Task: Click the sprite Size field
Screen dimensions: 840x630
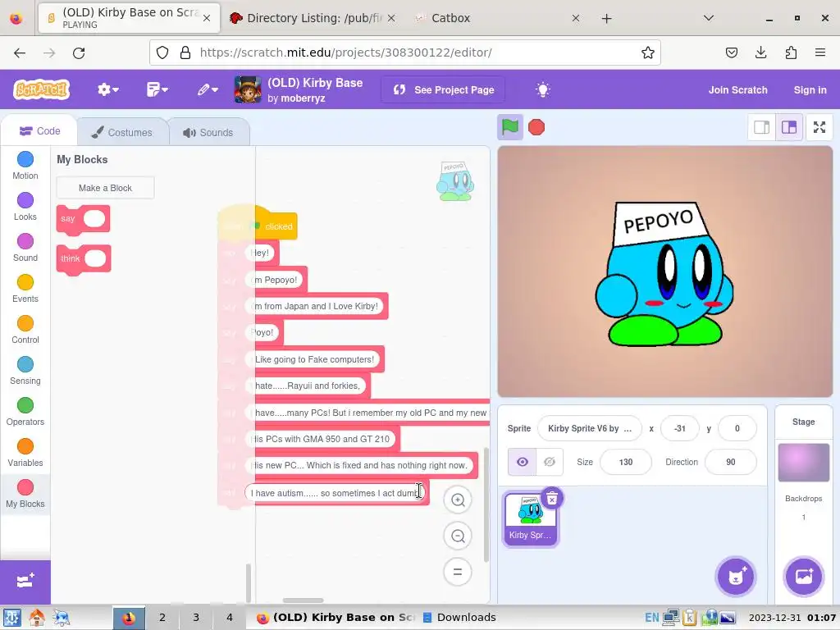Action: (x=625, y=462)
